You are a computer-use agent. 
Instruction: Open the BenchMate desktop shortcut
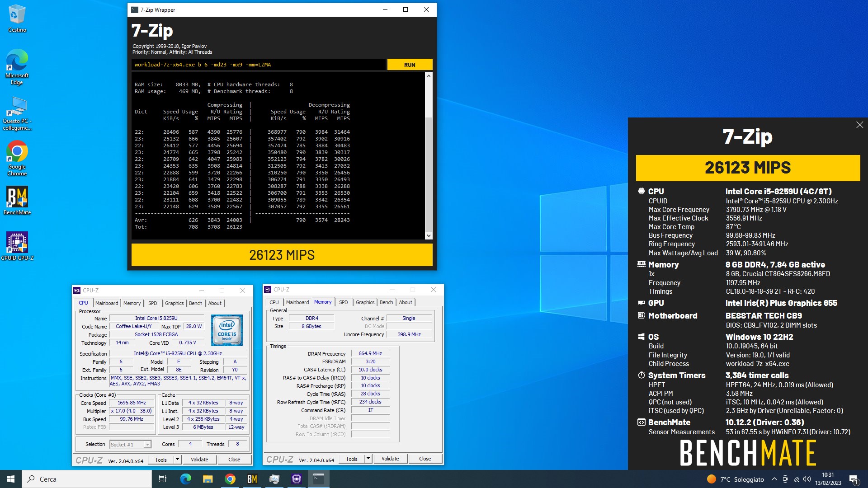[x=17, y=201]
